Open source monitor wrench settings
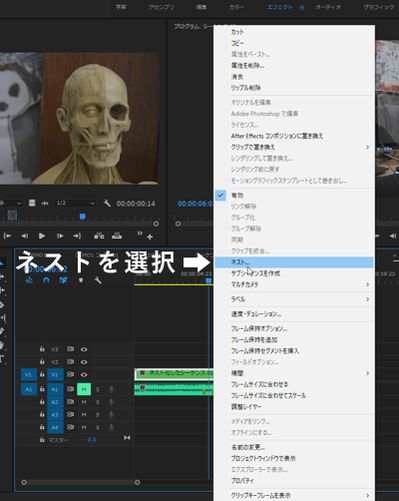The width and height of the screenshot is (399, 501). coord(107,203)
